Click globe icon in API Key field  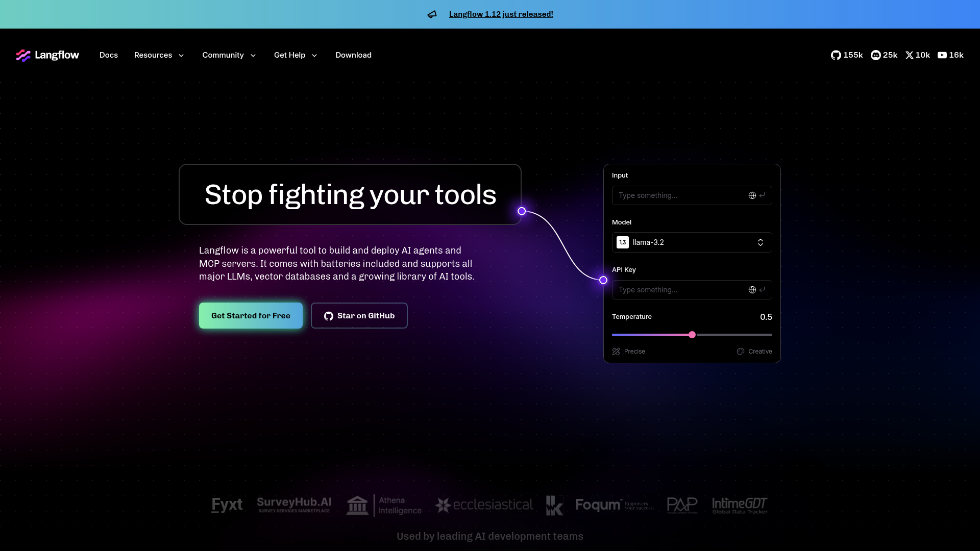752,290
